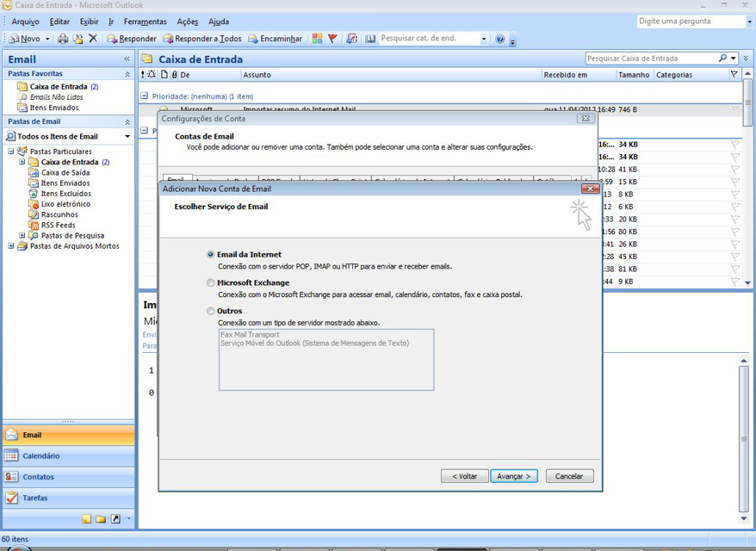Click the Delete X icon in toolbar
This screenshot has width=756, height=551.
93,38
